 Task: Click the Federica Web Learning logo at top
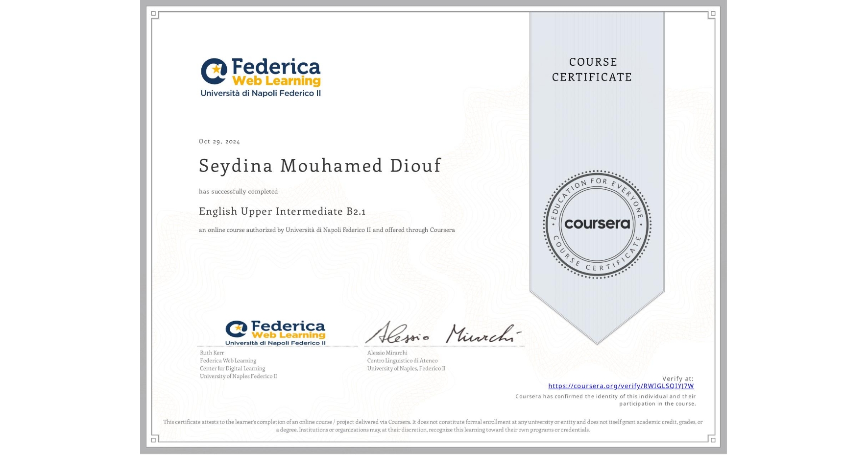click(261, 77)
